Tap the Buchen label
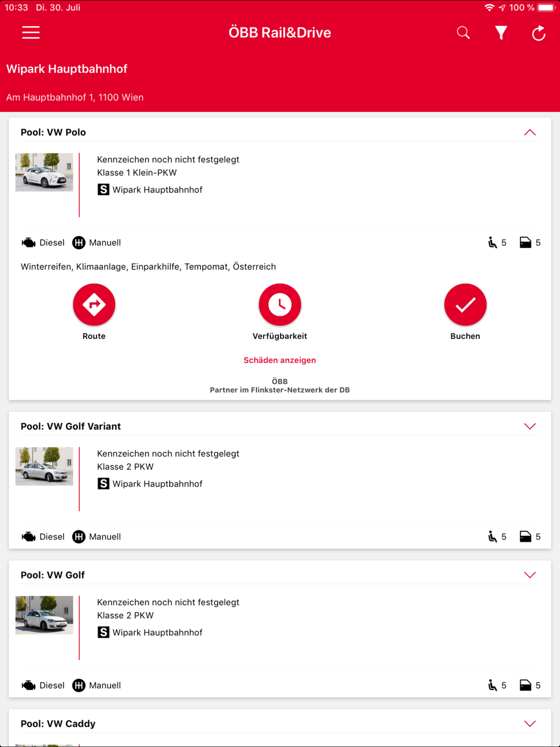The height and width of the screenshot is (747, 560). pyautogui.click(x=465, y=336)
